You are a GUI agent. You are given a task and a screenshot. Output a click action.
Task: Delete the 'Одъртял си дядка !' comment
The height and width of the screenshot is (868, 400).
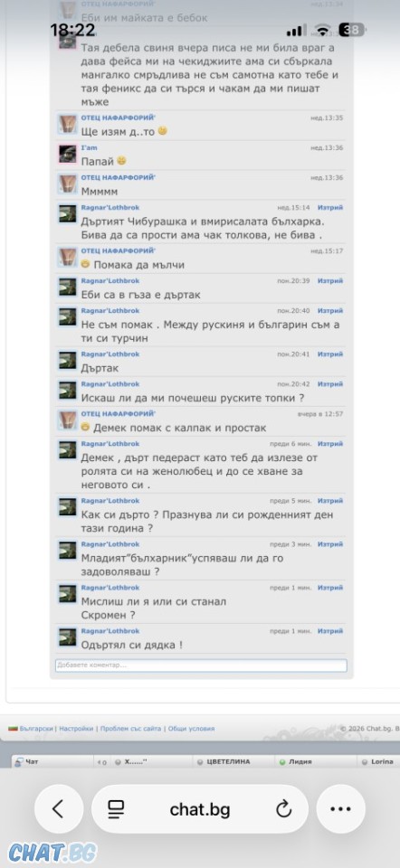[x=329, y=631]
